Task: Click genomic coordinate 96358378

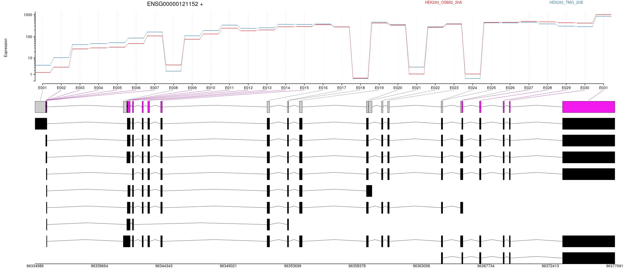Action: [x=357, y=266]
